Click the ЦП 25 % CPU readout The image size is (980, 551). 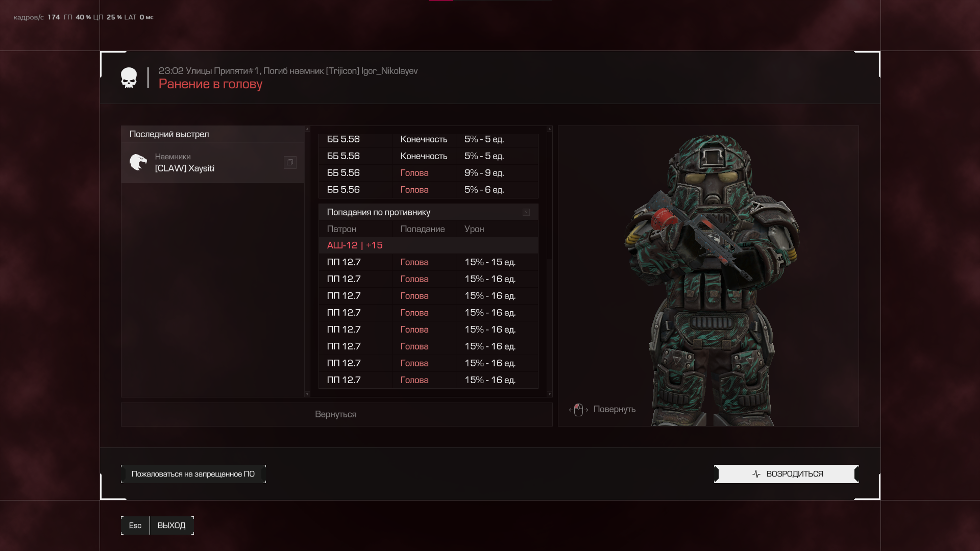pyautogui.click(x=108, y=17)
